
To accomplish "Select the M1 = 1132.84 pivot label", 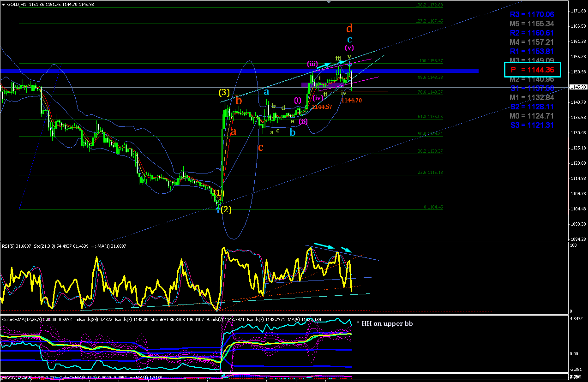I will (x=532, y=97).
